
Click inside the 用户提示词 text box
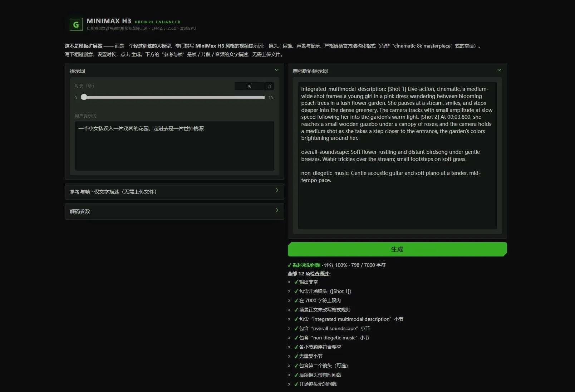(x=175, y=146)
